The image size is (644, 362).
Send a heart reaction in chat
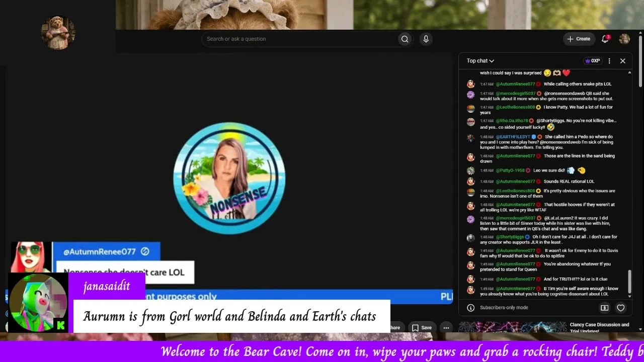621,308
